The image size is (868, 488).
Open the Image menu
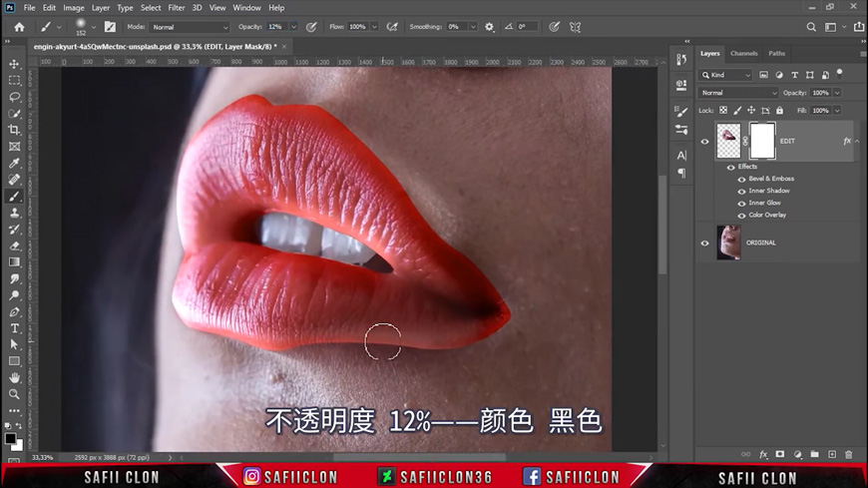74,8
